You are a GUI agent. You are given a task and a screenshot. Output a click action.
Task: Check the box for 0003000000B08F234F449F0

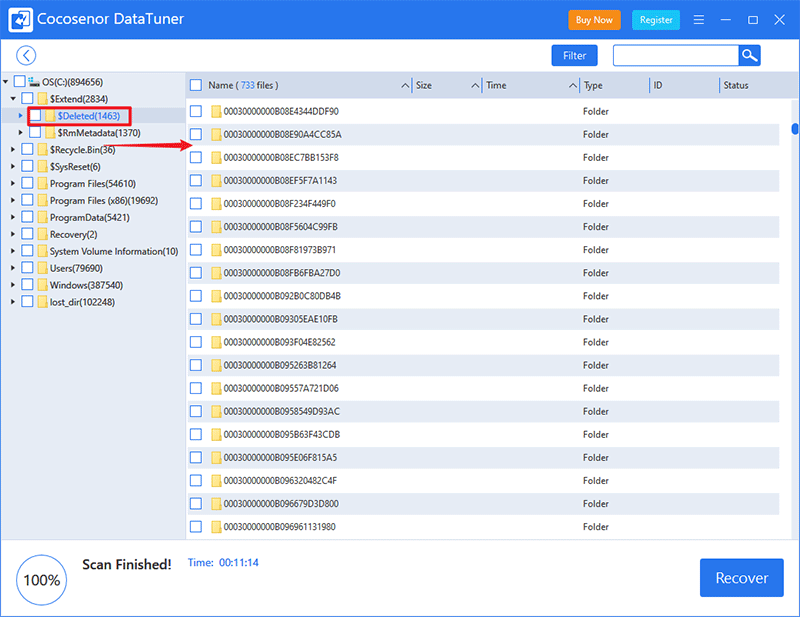pyautogui.click(x=196, y=204)
